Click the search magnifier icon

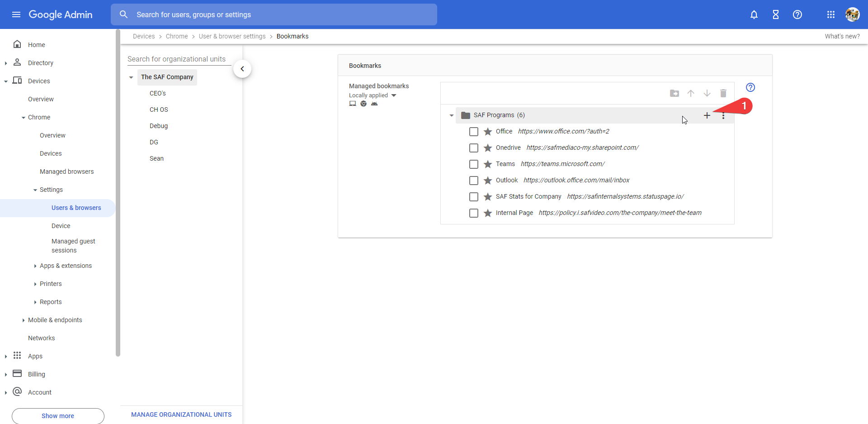tap(123, 14)
